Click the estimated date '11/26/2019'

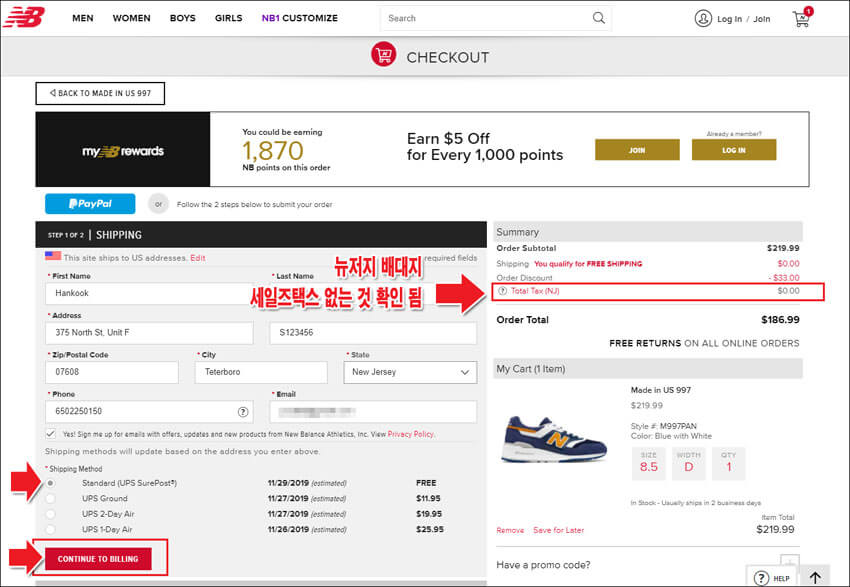point(288,530)
